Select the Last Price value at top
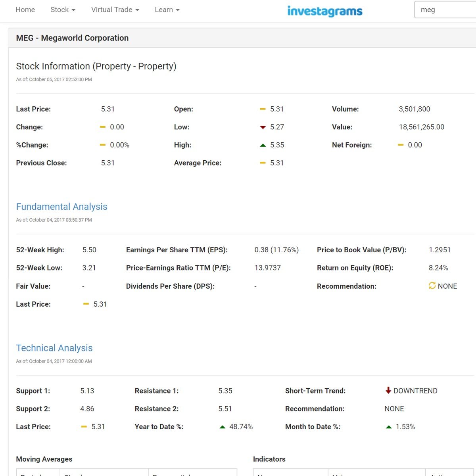The image size is (476, 476). [107, 109]
